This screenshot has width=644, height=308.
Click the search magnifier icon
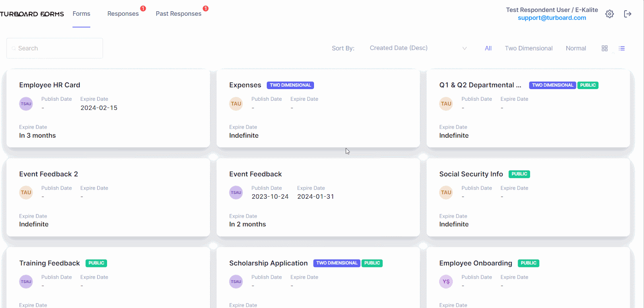14,48
